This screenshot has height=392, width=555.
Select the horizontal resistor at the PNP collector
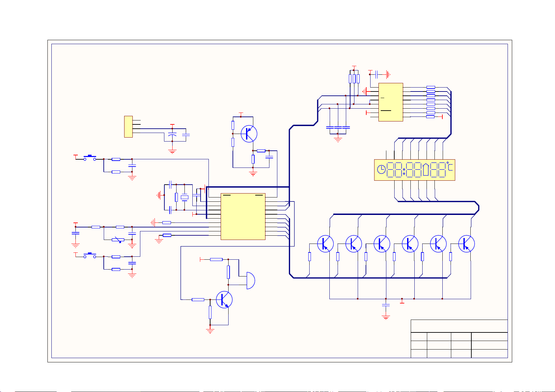[x=261, y=151]
